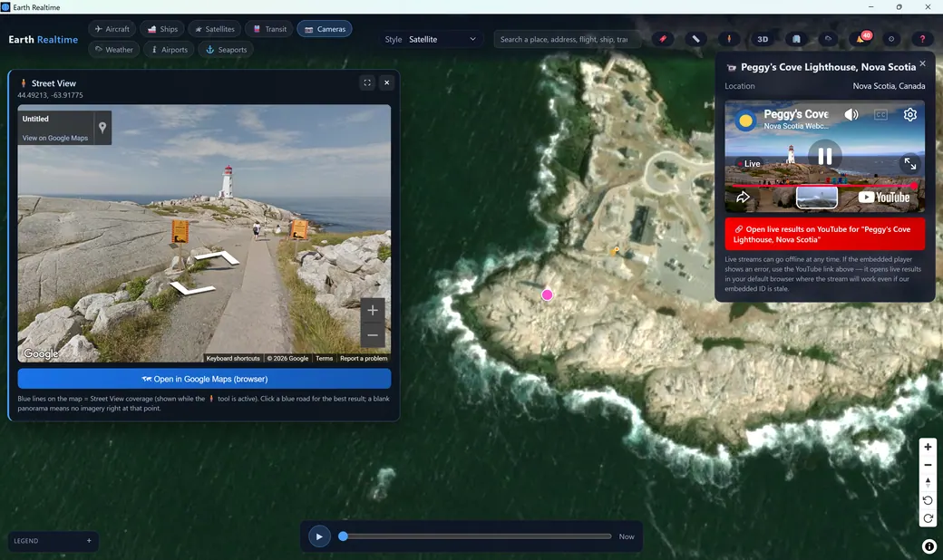Viewport: 943px width, 560px height.
Task: Toggle closed captions on video
Action: (880, 114)
